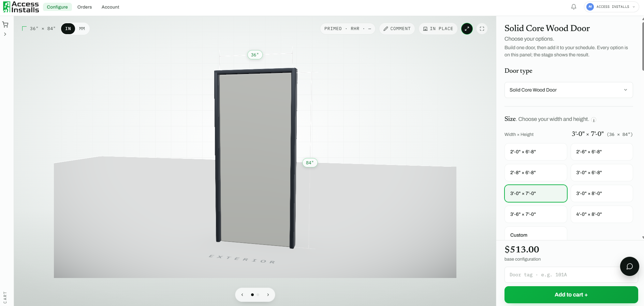Choose the Custom size option
The width and height of the screenshot is (644, 306).
coord(536,234)
